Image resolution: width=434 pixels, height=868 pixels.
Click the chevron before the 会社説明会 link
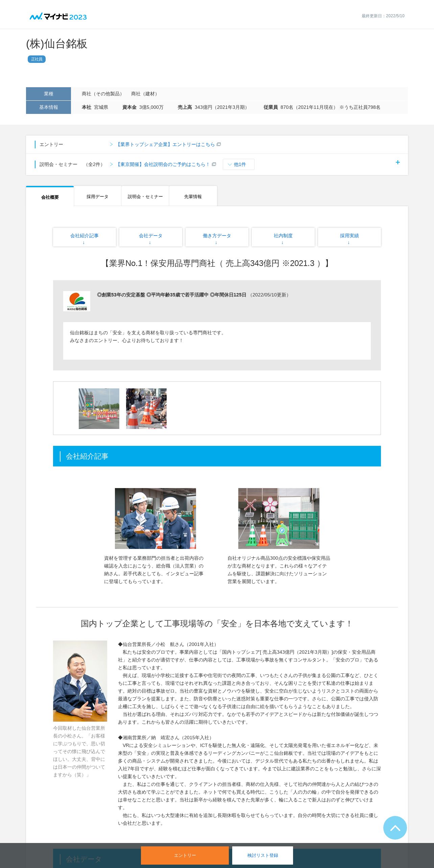pos(111,164)
